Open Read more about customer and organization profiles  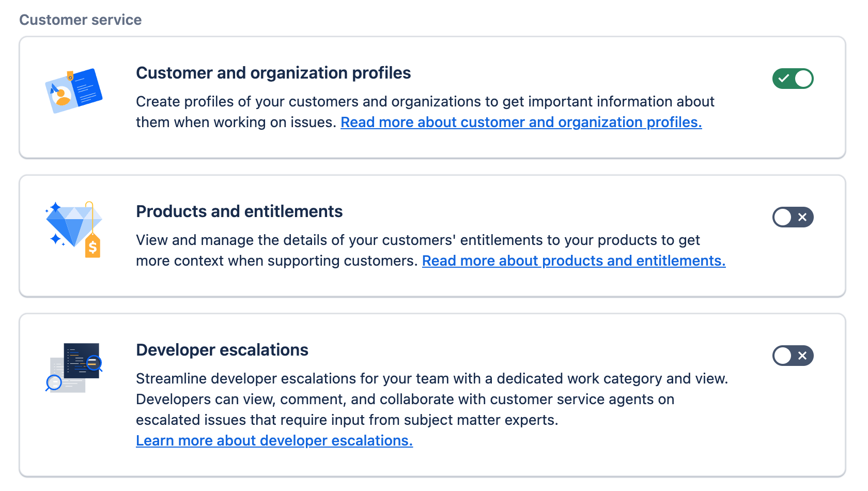pyautogui.click(x=521, y=122)
